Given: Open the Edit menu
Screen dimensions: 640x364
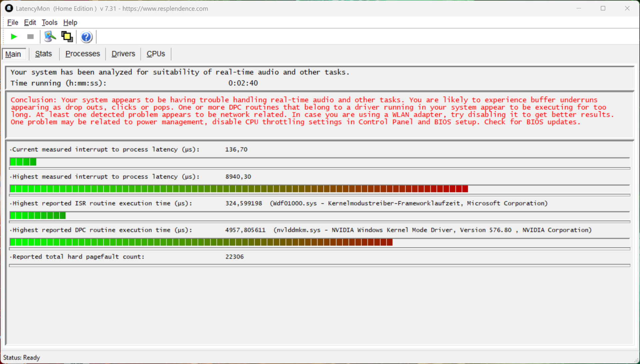Looking at the screenshot, I should tap(30, 22).
